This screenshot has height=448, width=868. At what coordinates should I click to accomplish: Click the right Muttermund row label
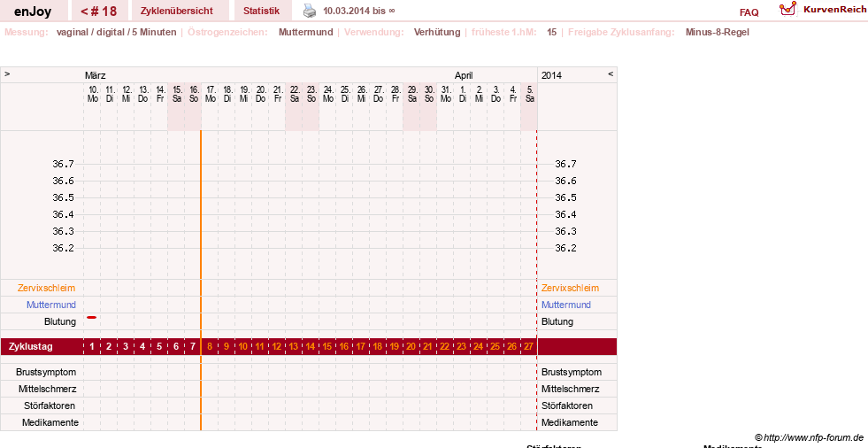click(x=565, y=305)
